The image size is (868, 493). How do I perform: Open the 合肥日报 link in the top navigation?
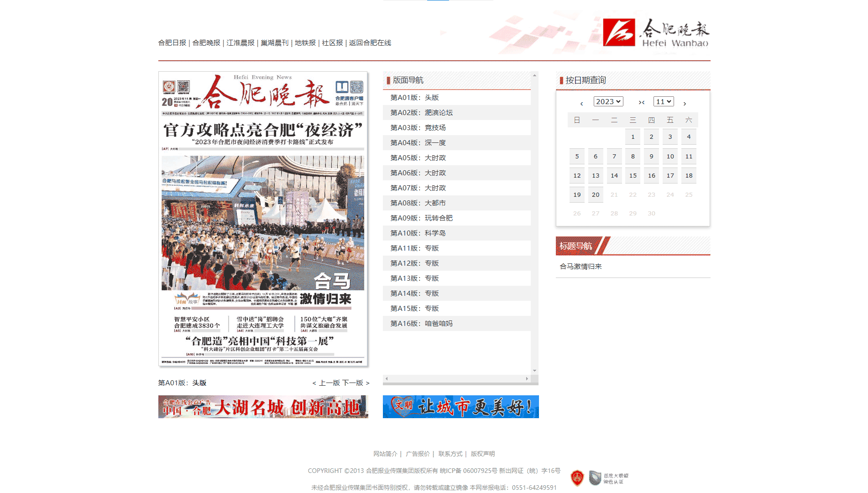pyautogui.click(x=172, y=43)
